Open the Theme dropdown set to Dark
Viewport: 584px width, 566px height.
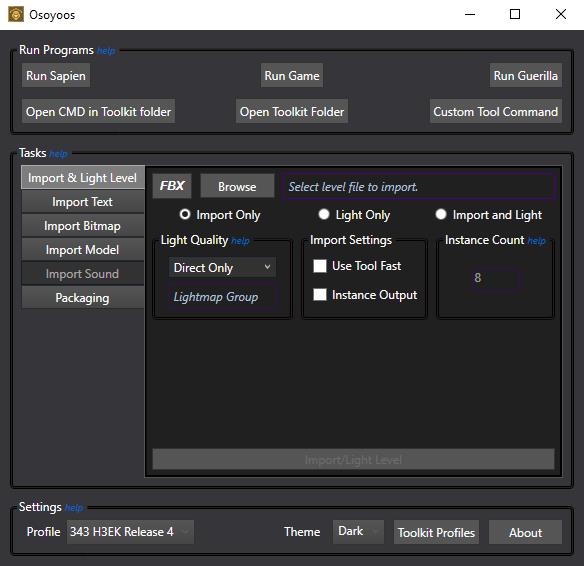coord(358,532)
